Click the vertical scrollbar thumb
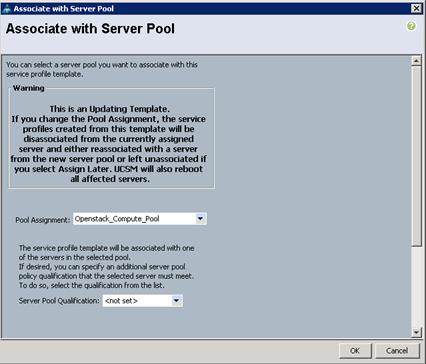Screen dimensions: 426x364 tap(416, 156)
